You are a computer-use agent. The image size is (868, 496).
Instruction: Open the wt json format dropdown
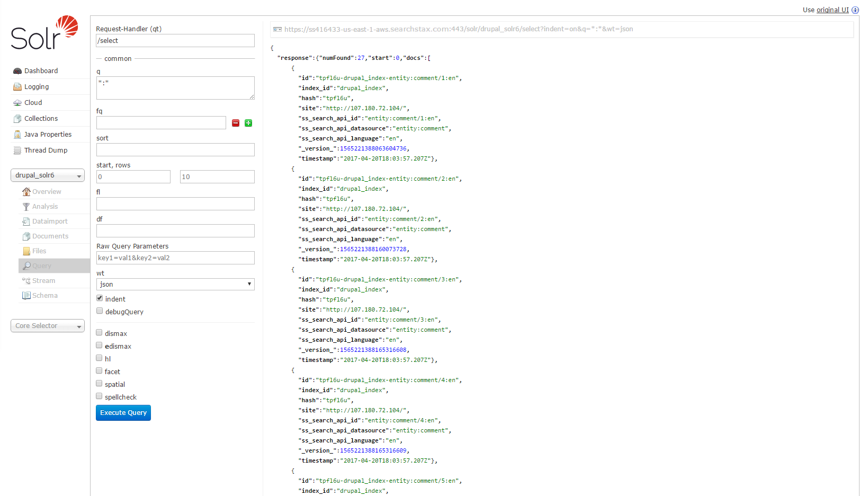175,285
